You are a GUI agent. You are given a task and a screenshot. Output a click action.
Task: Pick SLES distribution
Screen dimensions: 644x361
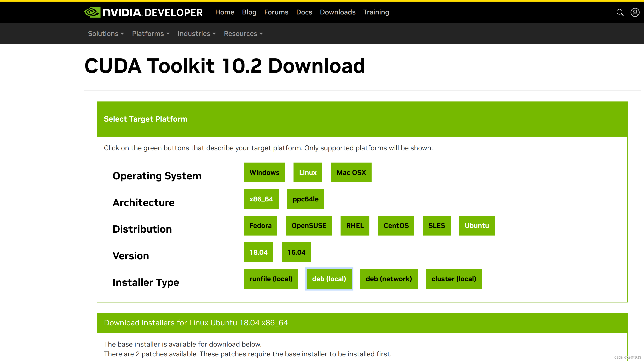[437, 226]
